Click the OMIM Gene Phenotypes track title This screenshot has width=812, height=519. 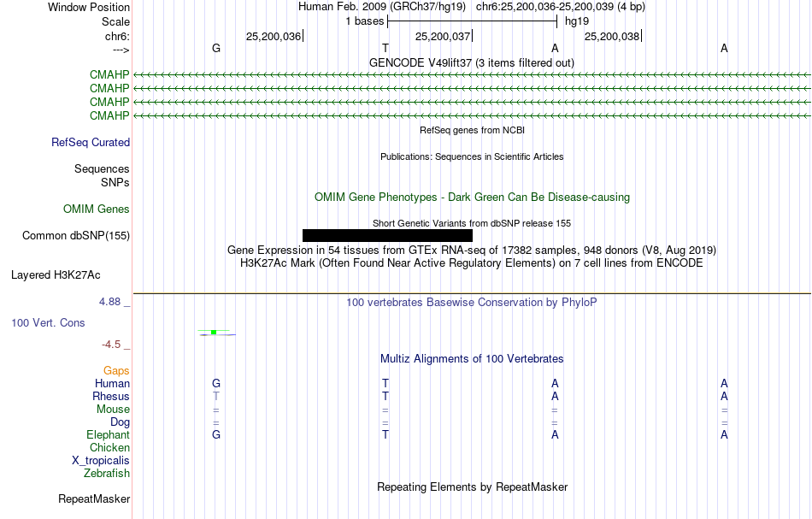tap(473, 198)
